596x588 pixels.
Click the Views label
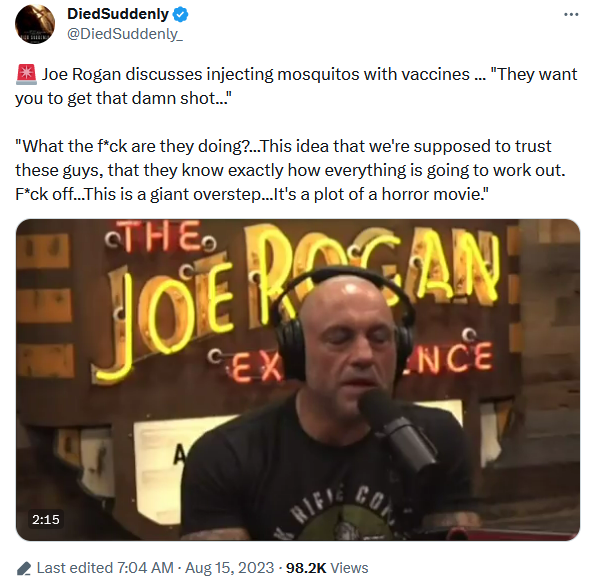[x=349, y=568]
